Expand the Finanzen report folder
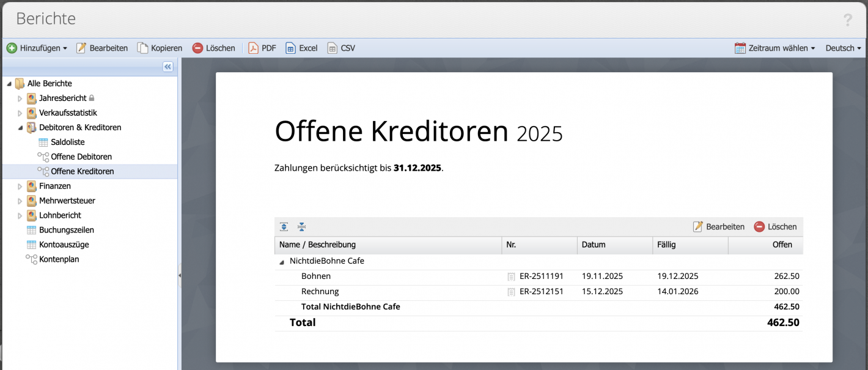The image size is (868, 370). point(20,187)
